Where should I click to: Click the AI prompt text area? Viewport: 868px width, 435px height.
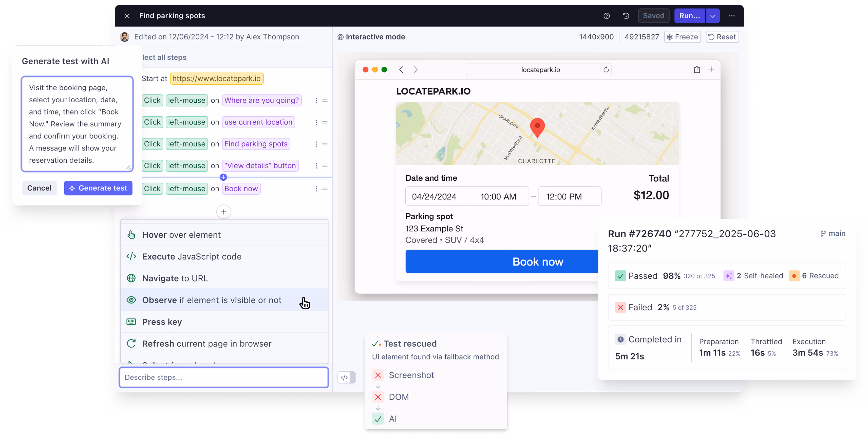pos(77,124)
